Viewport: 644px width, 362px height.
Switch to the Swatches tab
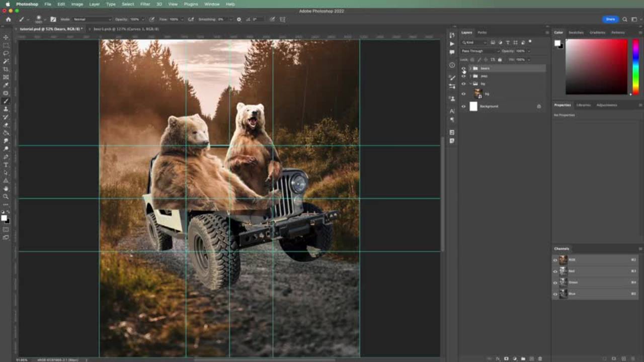[576, 32]
